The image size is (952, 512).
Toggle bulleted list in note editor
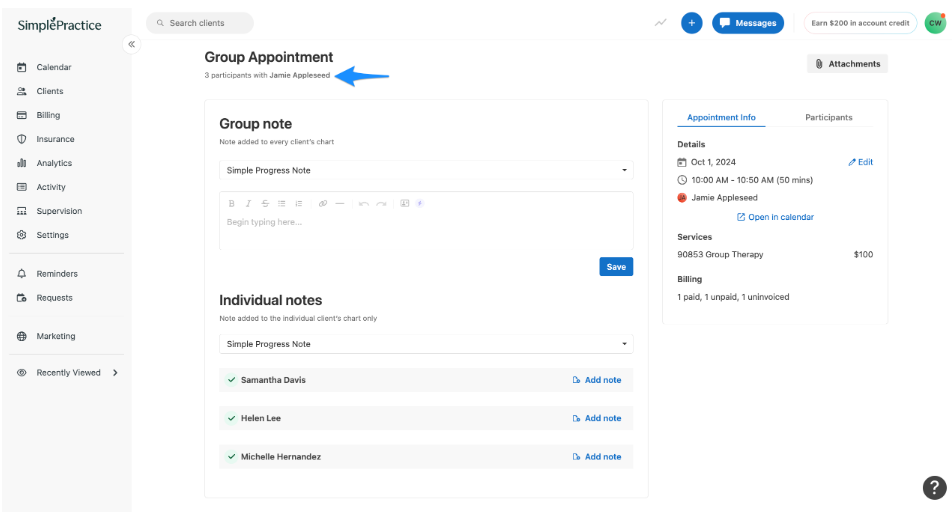282,203
